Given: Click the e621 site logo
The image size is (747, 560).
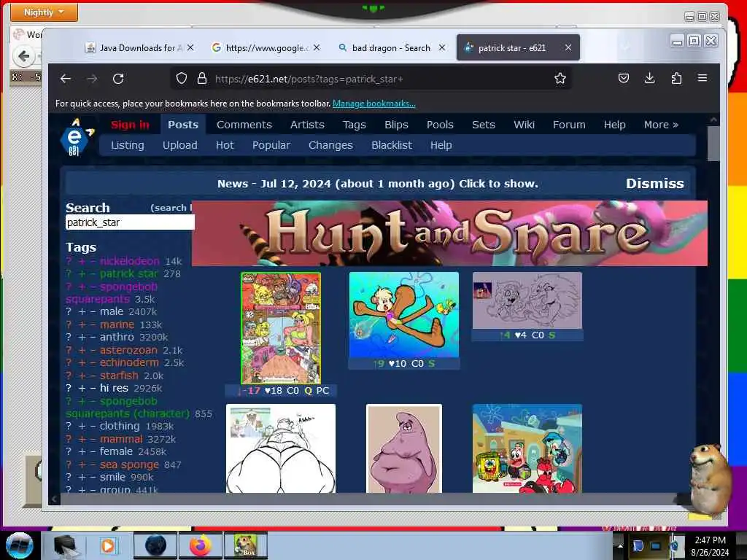Looking at the screenshot, I should 76,138.
